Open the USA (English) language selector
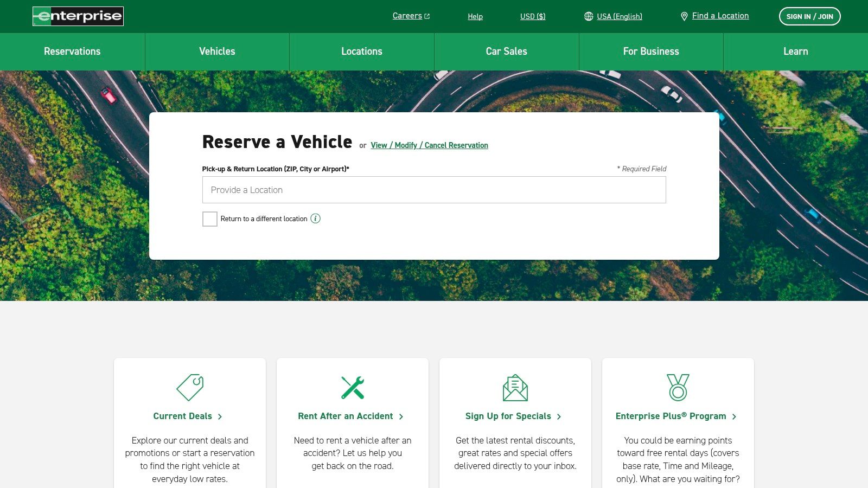 [620, 16]
